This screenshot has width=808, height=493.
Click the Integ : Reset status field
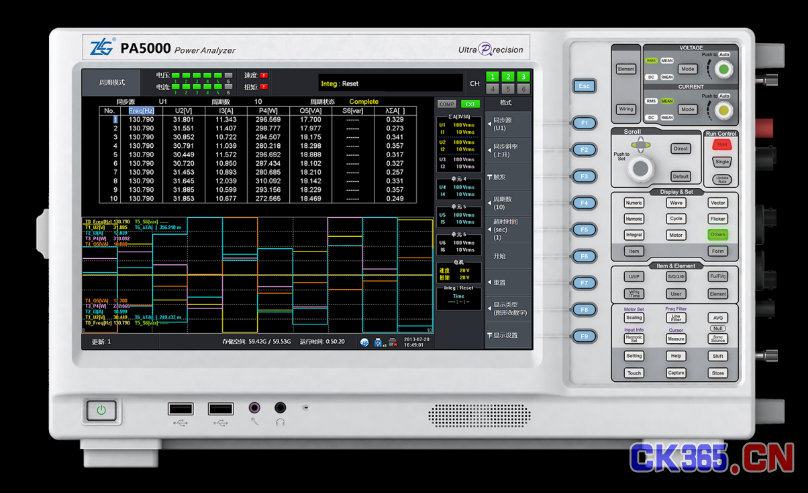pyautogui.click(x=391, y=83)
